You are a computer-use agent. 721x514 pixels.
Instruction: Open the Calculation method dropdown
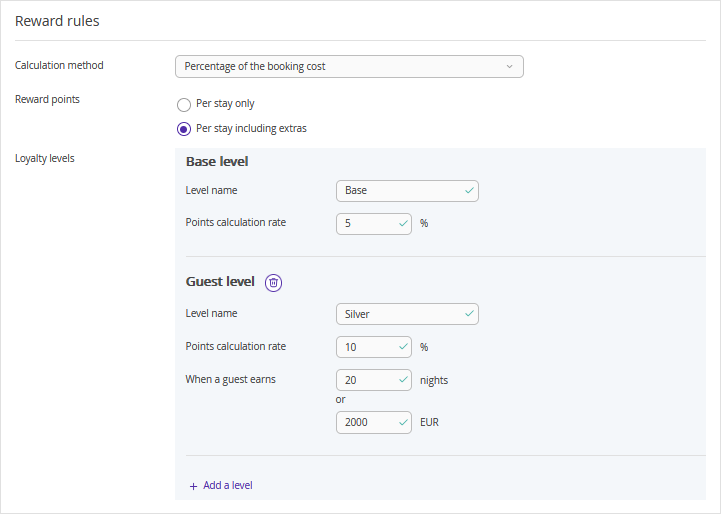349,67
